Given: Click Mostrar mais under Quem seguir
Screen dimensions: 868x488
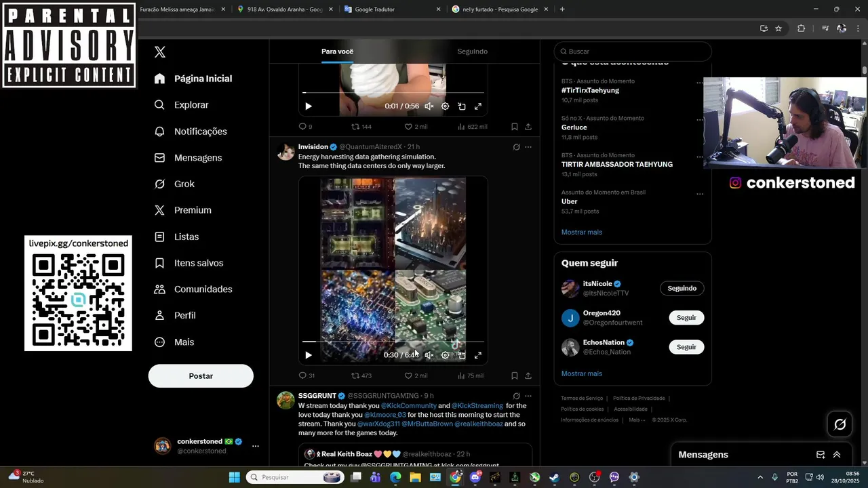Looking at the screenshot, I should tap(582, 373).
